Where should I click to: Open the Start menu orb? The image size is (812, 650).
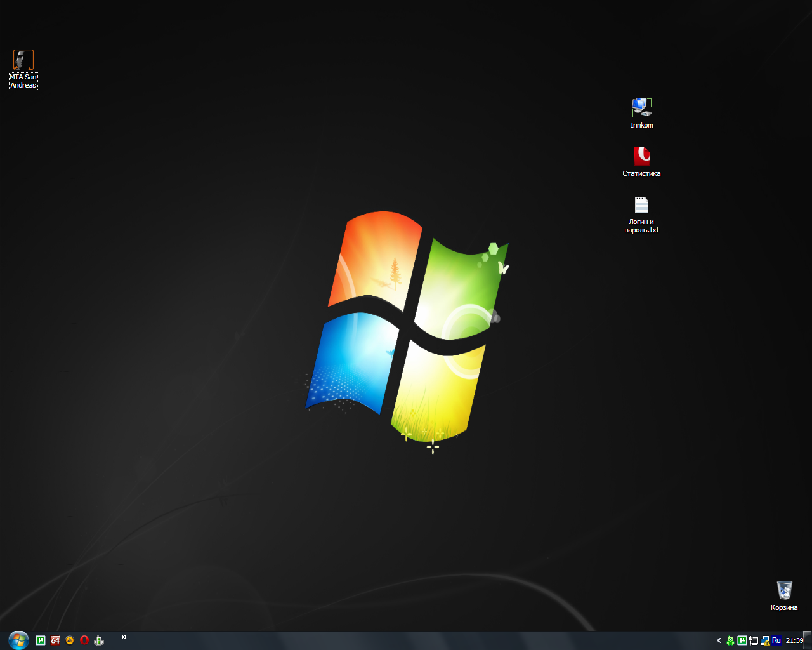(x=18, y=640)
